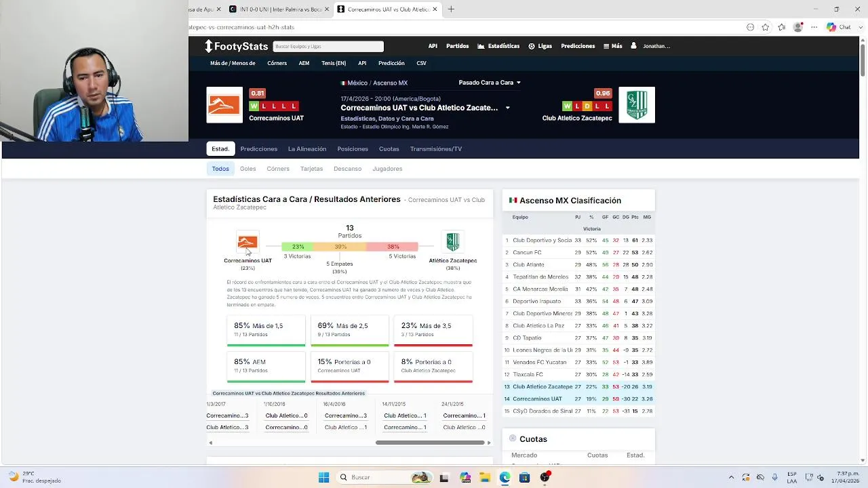
Task: Click the large Club Atletico Zacatepec crest
Action: 637,105
